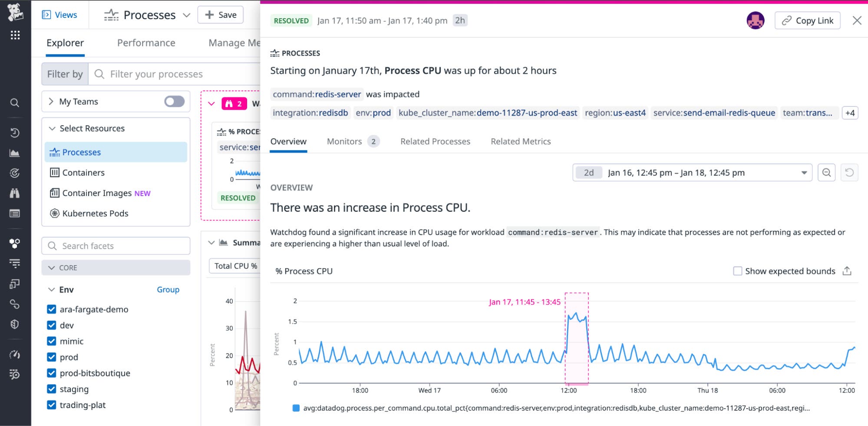The image size is (868, 426).
Task: Export the Process CPU chart
Action: 847,270
